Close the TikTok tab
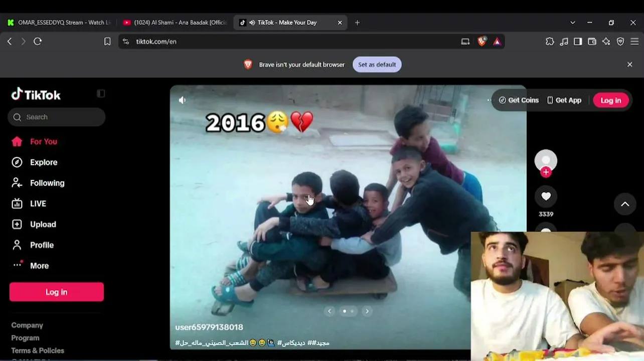644x361 pixels. (340, 23)
